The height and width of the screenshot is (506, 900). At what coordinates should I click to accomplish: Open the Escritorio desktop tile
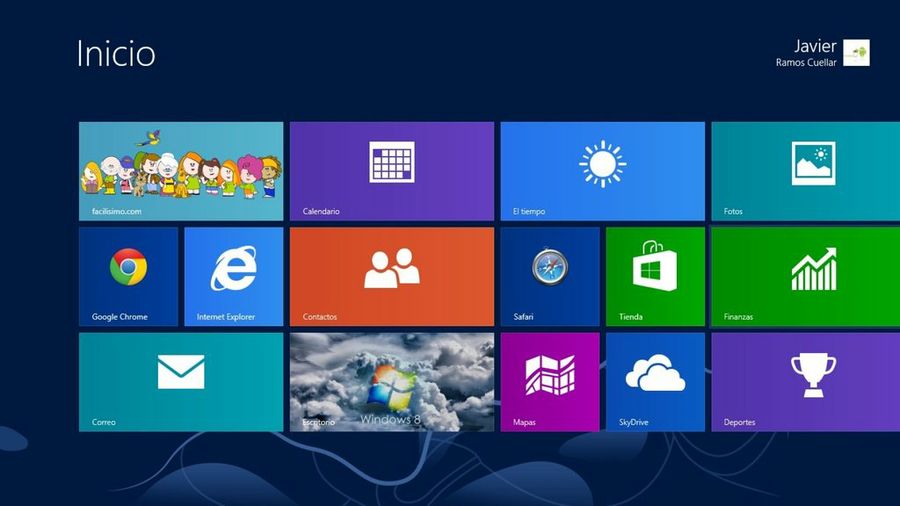tap(391, 381)
